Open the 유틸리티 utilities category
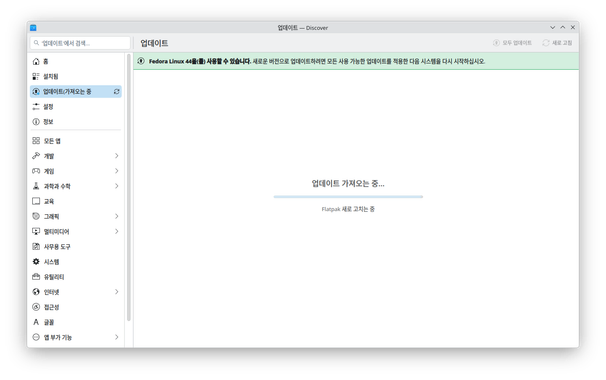606x380 pixels. tap(76, 277)
